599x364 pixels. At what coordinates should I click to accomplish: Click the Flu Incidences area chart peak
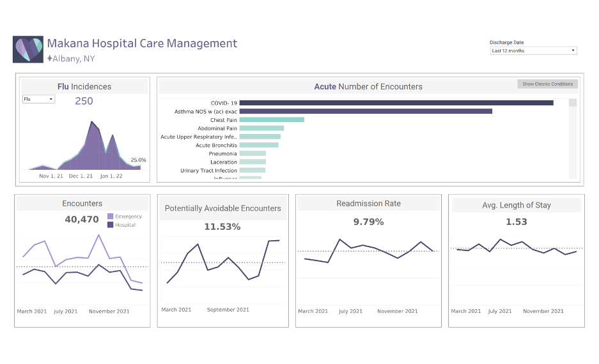93,124
